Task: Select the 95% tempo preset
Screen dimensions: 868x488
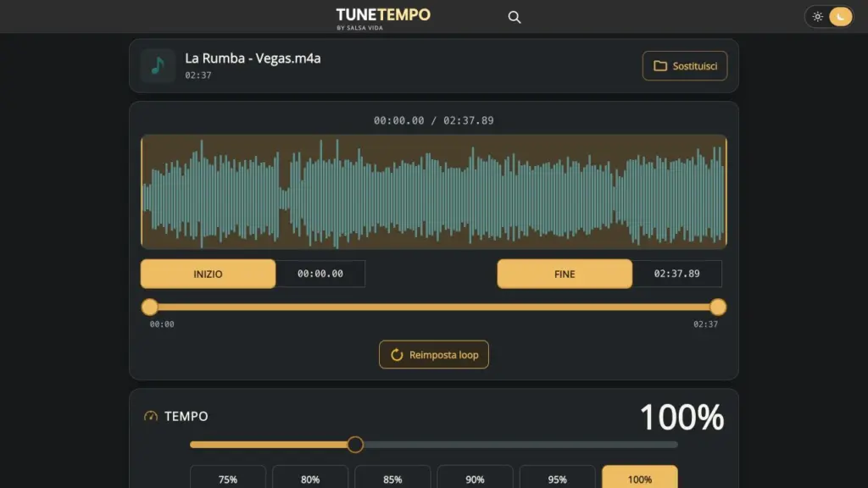Action: coord(558,478)
